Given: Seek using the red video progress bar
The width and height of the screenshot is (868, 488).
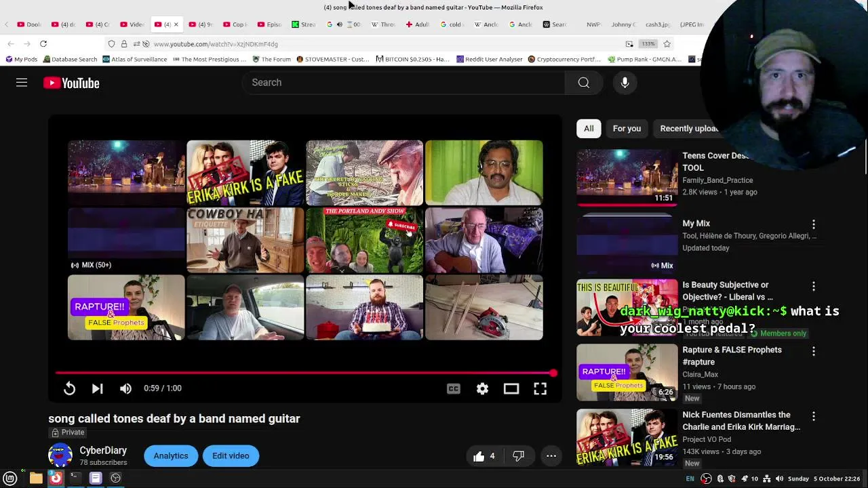Looking at the screenshot, I should coord(305,373).
